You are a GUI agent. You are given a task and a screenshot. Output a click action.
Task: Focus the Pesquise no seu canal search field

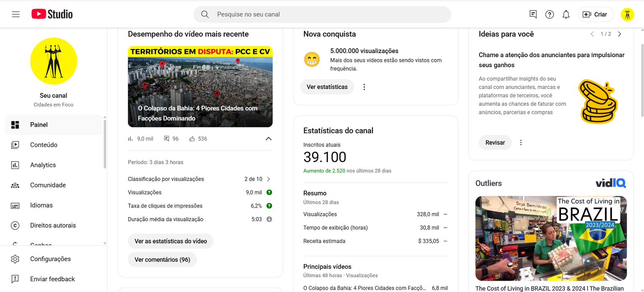pos(322,14)
